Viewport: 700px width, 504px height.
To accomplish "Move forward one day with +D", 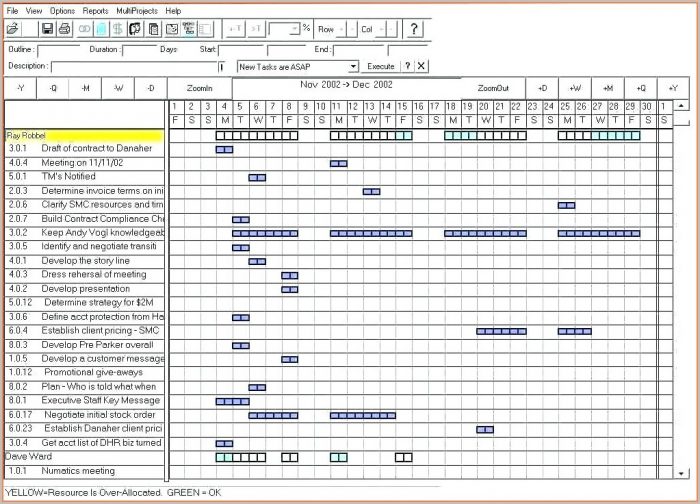I will coord(542,88).
